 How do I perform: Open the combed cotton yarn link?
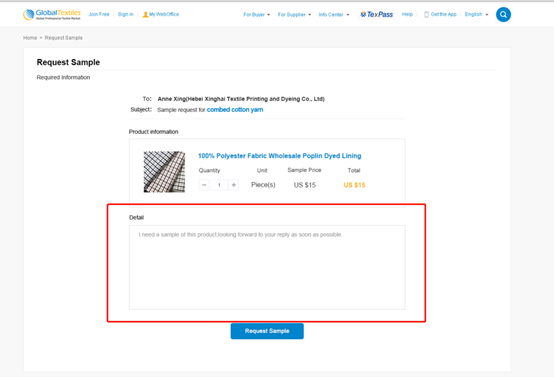pos(235,110)
